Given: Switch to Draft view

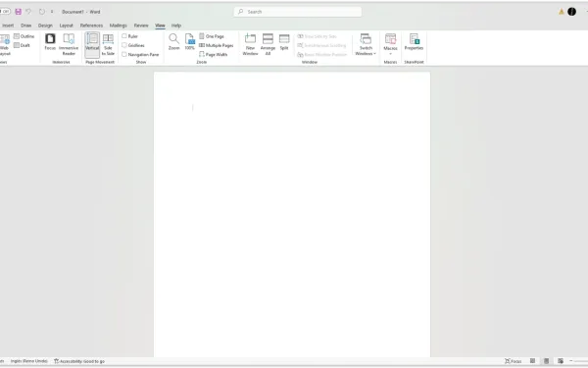Looking at the screenshot, I should [22, 45].
